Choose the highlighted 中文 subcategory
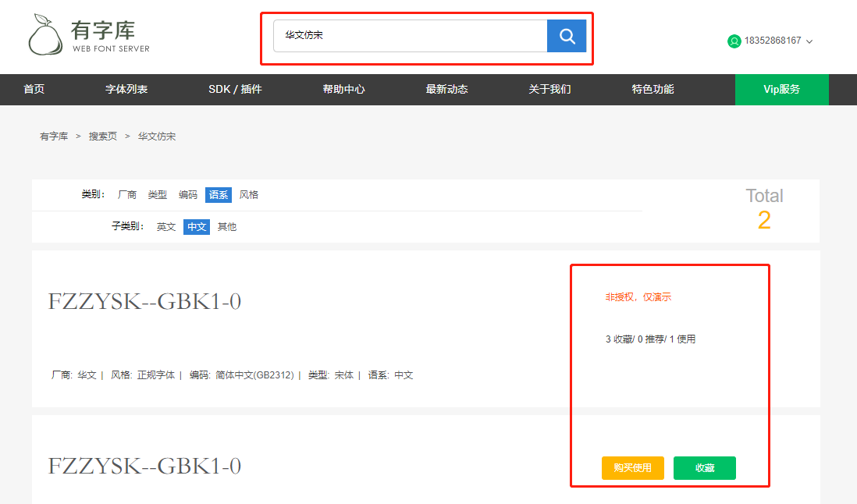857x504 pixels. [196, 226]
